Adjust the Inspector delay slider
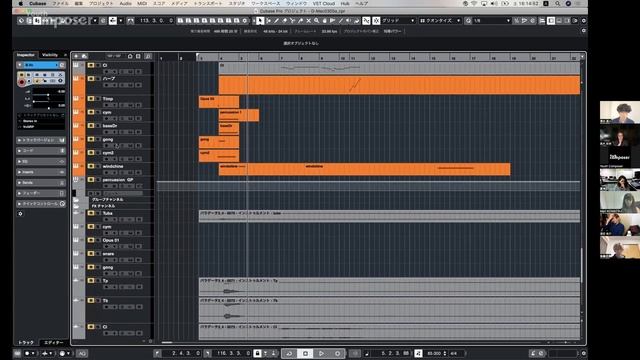 coord(49,107)
